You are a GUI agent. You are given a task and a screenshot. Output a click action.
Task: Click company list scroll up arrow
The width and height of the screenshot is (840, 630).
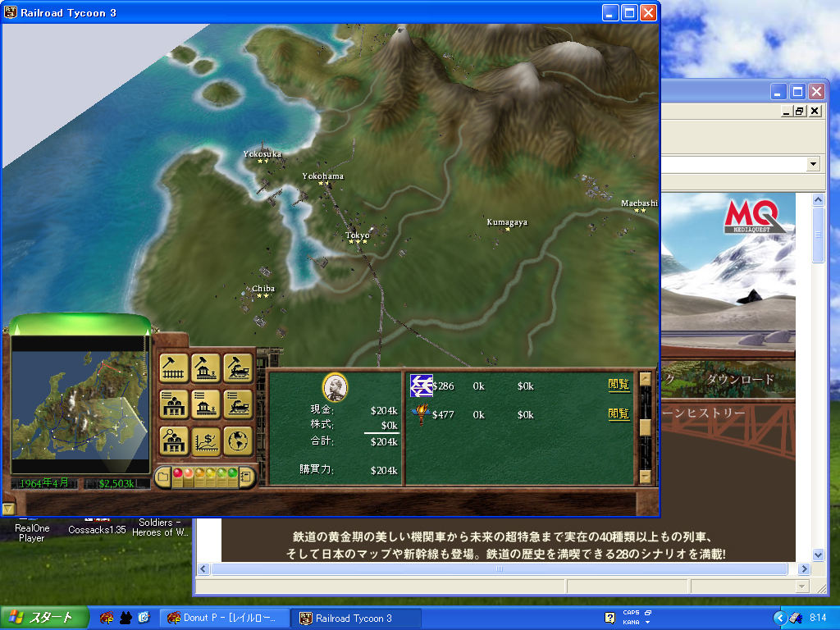click(646, 379)
